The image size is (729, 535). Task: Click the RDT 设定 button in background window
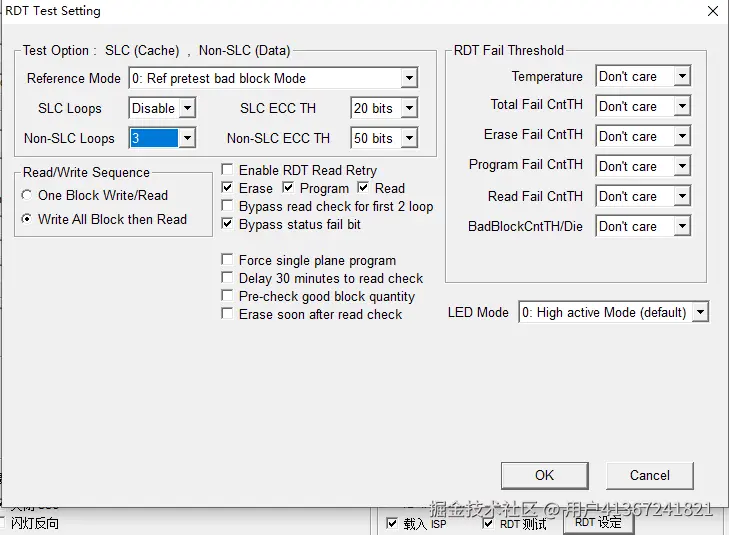coord(598,522)
